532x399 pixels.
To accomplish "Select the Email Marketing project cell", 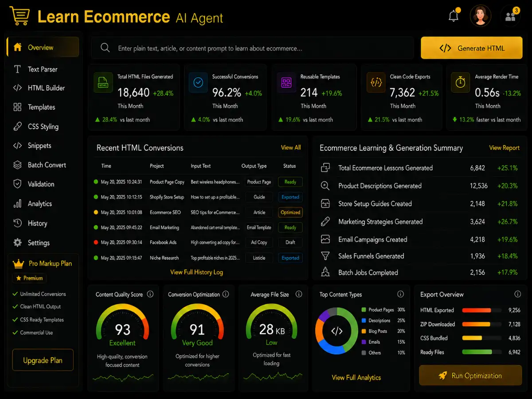I will [164, 227].
